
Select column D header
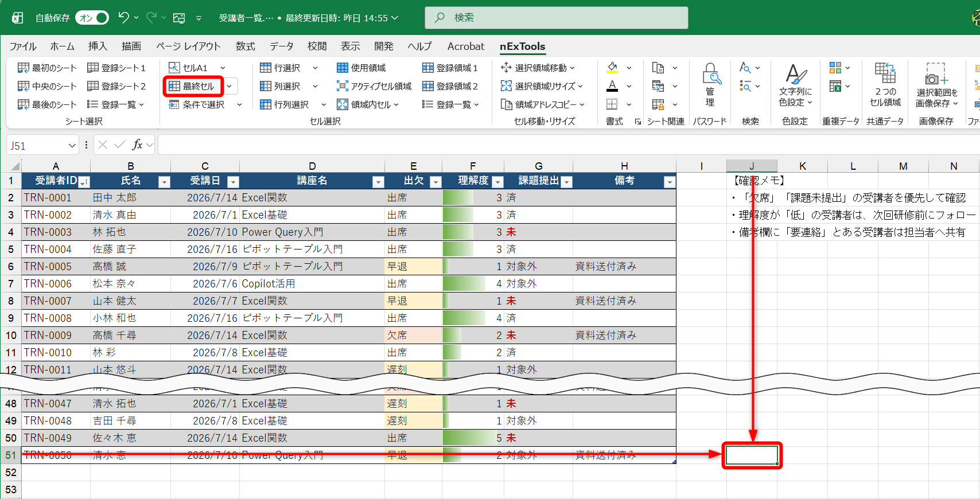312,166
